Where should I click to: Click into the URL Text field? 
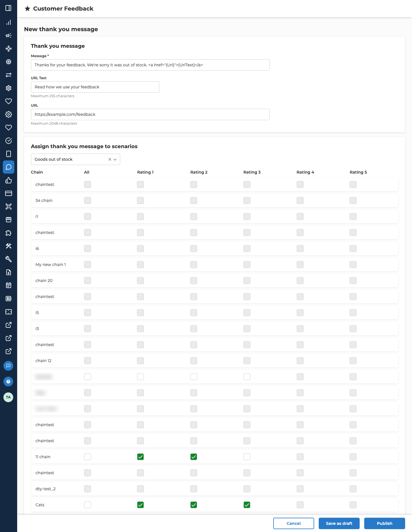point(95,87)
